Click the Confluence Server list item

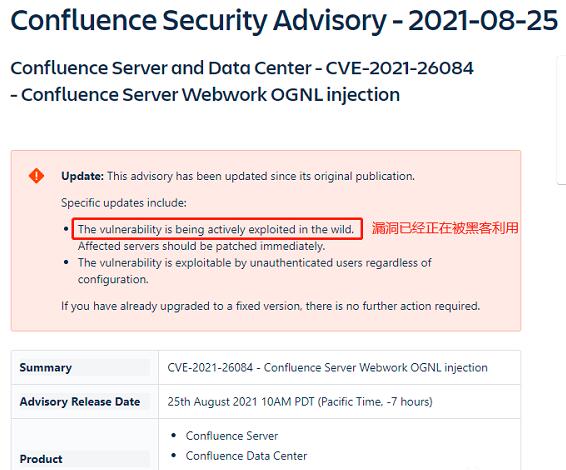(x=232, y=436)
